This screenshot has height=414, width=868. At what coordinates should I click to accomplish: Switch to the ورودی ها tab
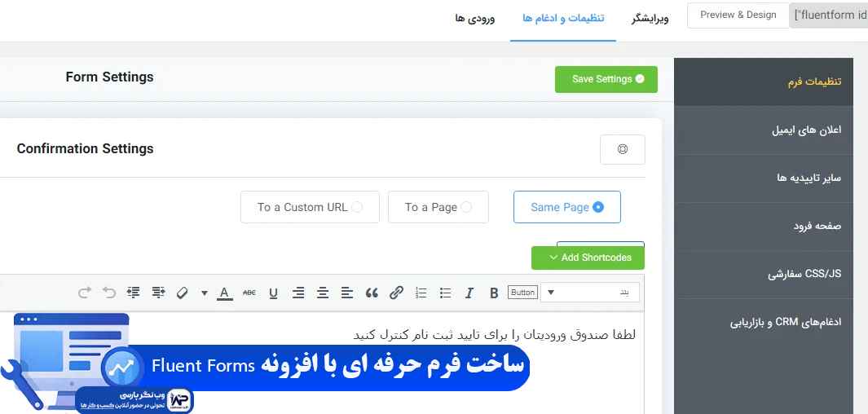coord(475,18)
